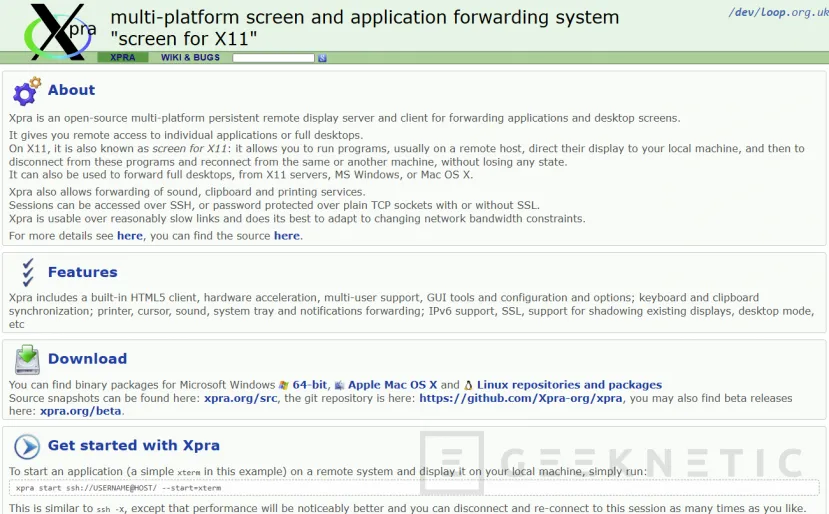Open the Apple Mac OS X download link
Image resolution: width=829 pixels, height=514 pixels.
pos(392,385)
